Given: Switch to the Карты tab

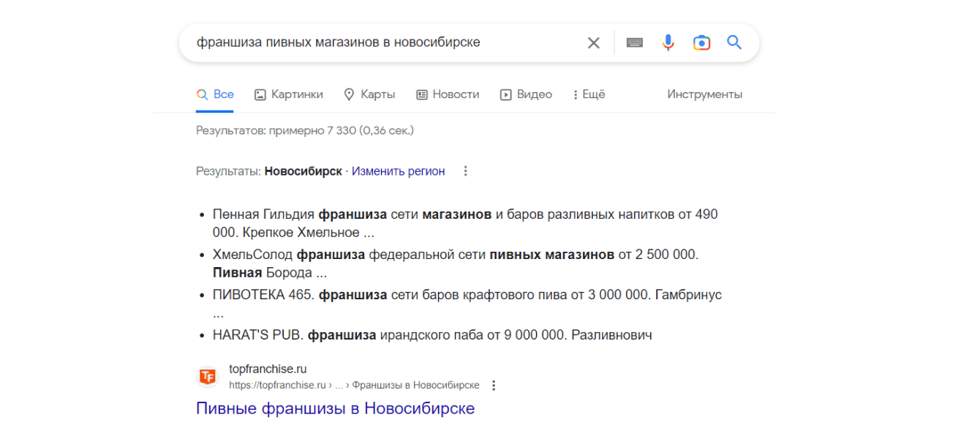Looking at the screenshot, I should (x=369, y=94).
